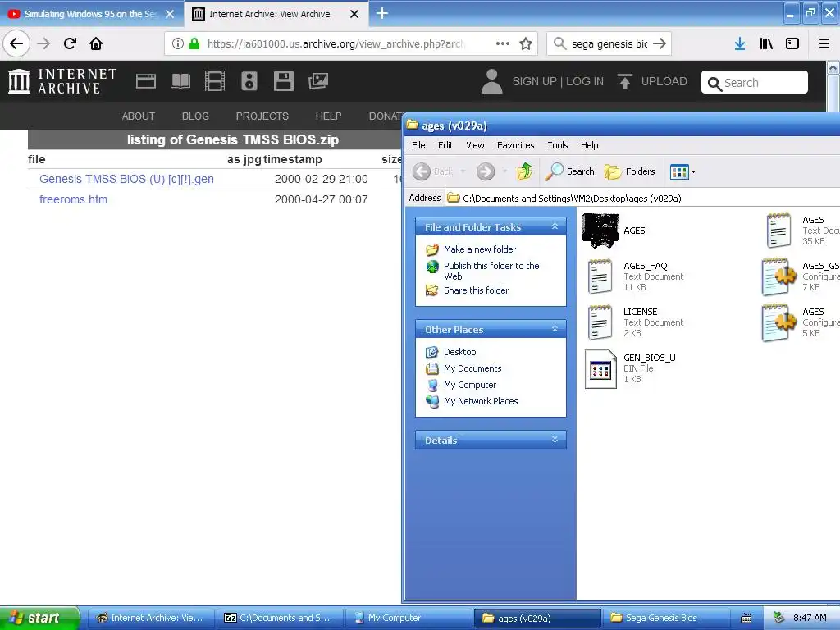
Task: Open Back history dropdown arrow in Explorer
Action: tap(463, 171)
